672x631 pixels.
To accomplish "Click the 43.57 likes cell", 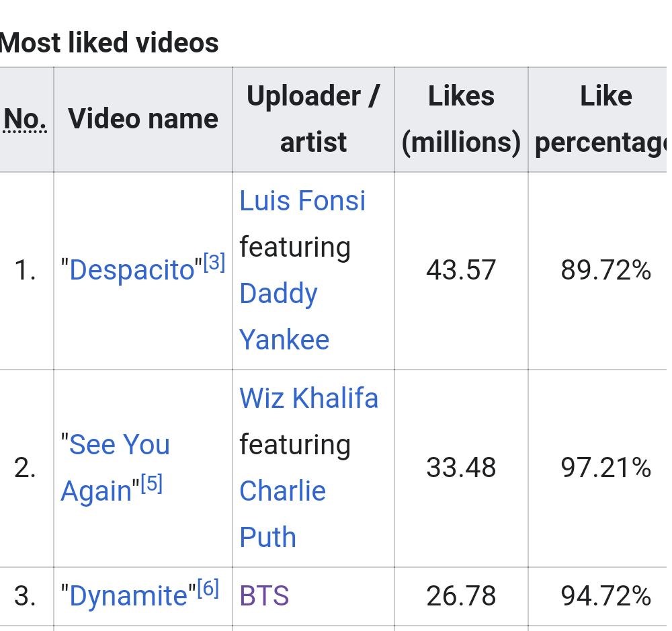I will click(461, 270).
